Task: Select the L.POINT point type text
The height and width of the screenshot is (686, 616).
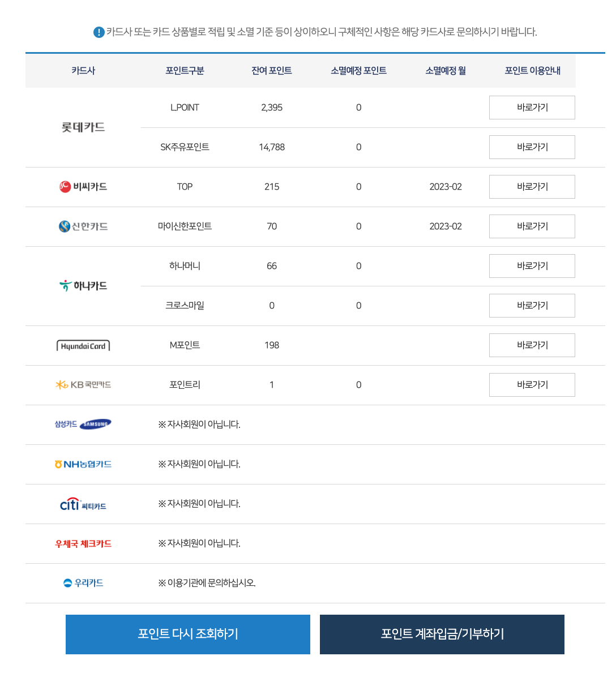Action: 185,108
